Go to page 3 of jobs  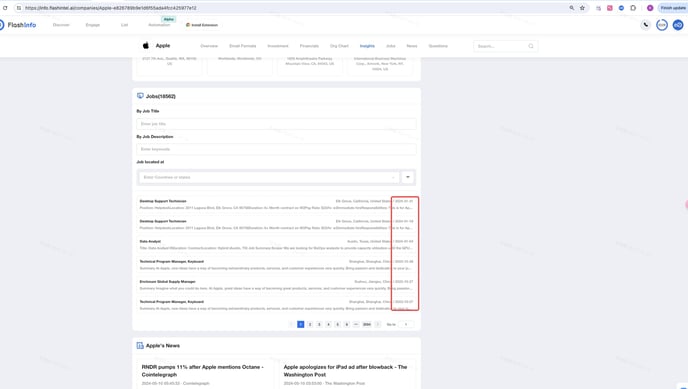pyautogui.click(x=319, y=324)
